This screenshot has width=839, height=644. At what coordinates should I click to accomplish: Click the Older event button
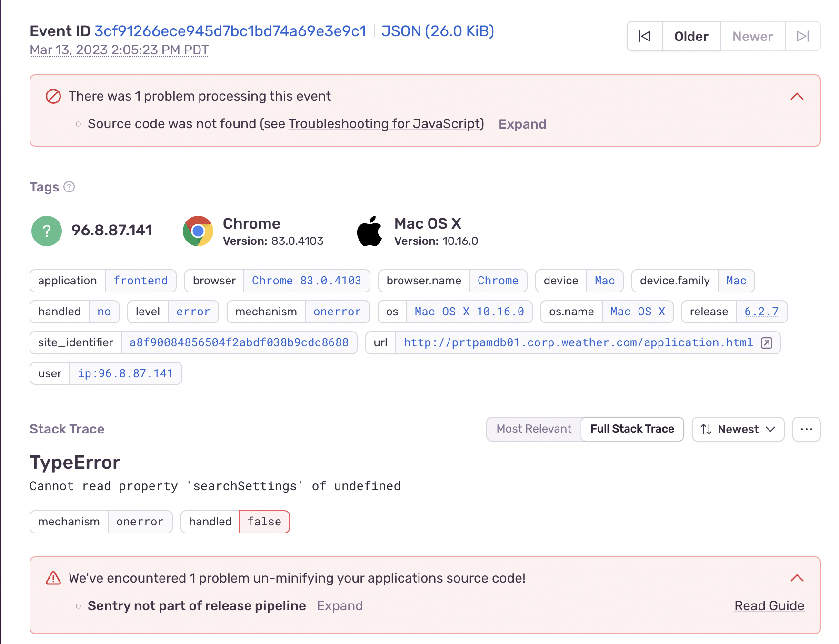(691, 36)
